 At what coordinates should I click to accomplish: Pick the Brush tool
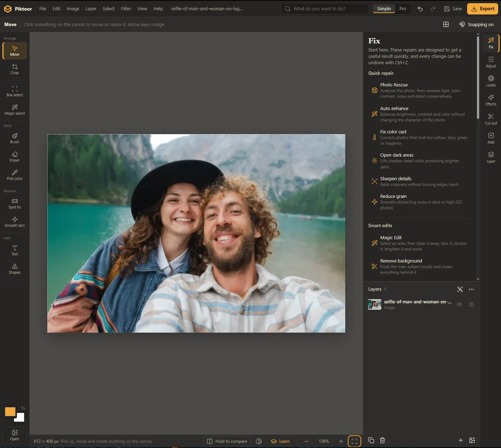pyautogui.click(x=14, y=138)
